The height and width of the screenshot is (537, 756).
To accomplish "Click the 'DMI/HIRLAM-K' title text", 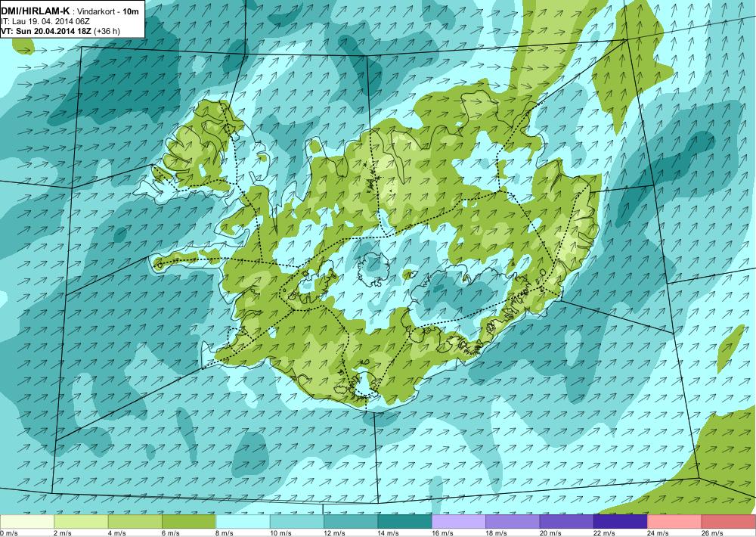I will pos(36,11).
